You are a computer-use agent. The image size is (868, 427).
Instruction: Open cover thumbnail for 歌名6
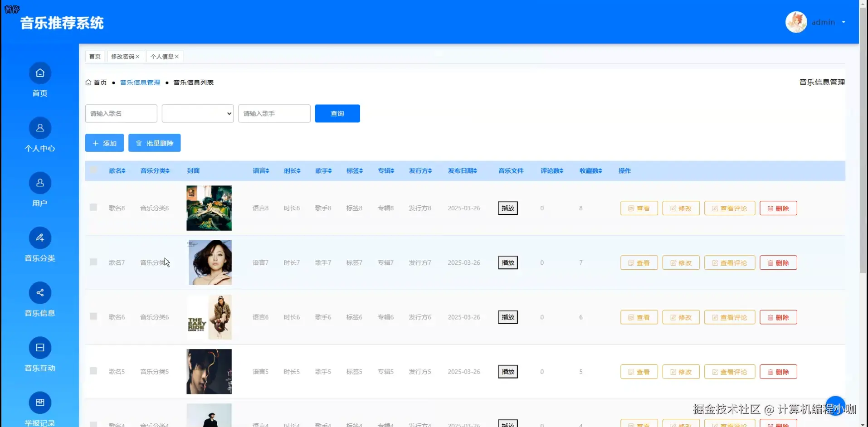pos(209,317)
